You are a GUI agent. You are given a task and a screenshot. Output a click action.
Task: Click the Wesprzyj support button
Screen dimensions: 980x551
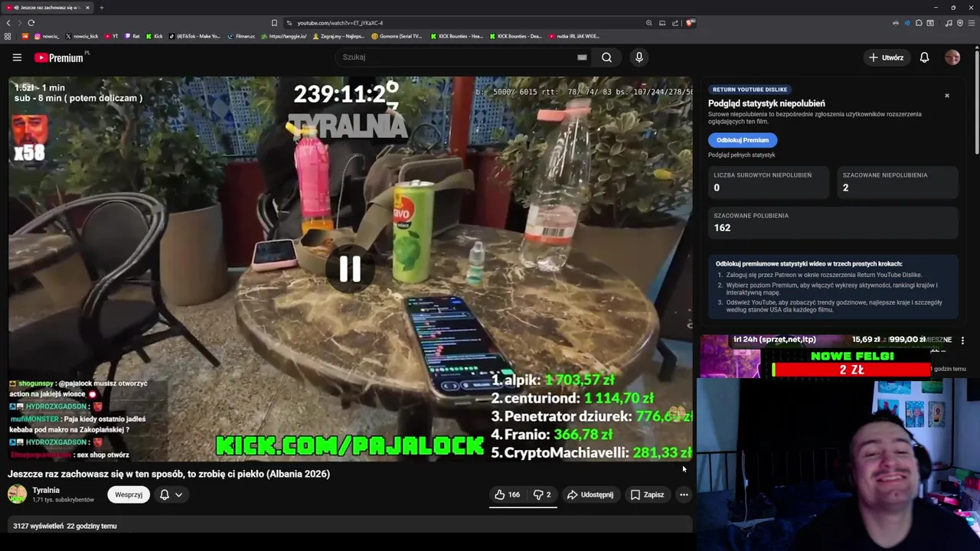pyautogui.click(x=129, y=494)
